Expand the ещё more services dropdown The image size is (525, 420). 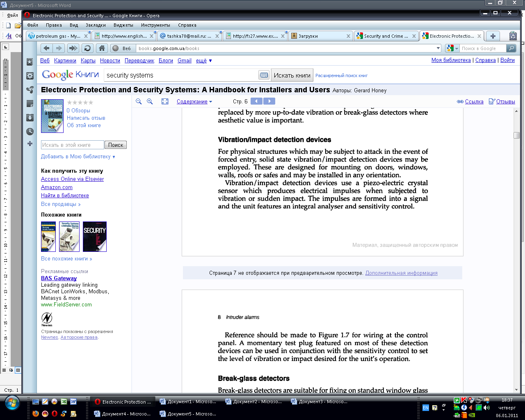[204, 60]
